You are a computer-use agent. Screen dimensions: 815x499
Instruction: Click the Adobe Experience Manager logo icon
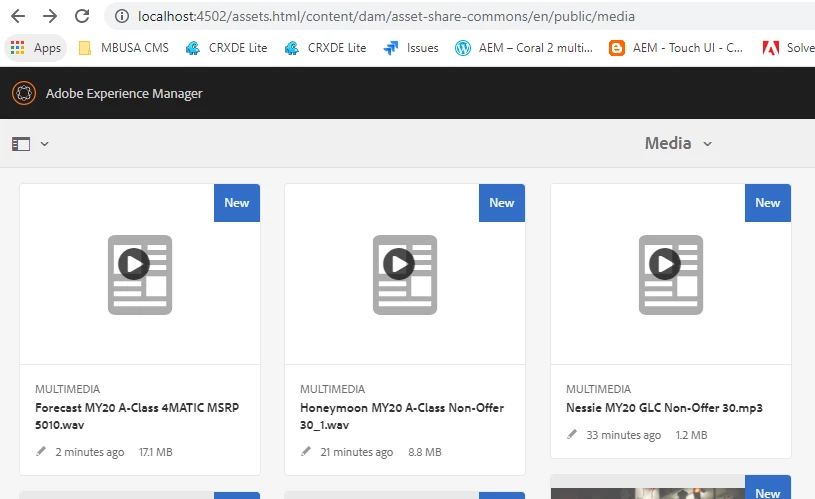[24, 93]
